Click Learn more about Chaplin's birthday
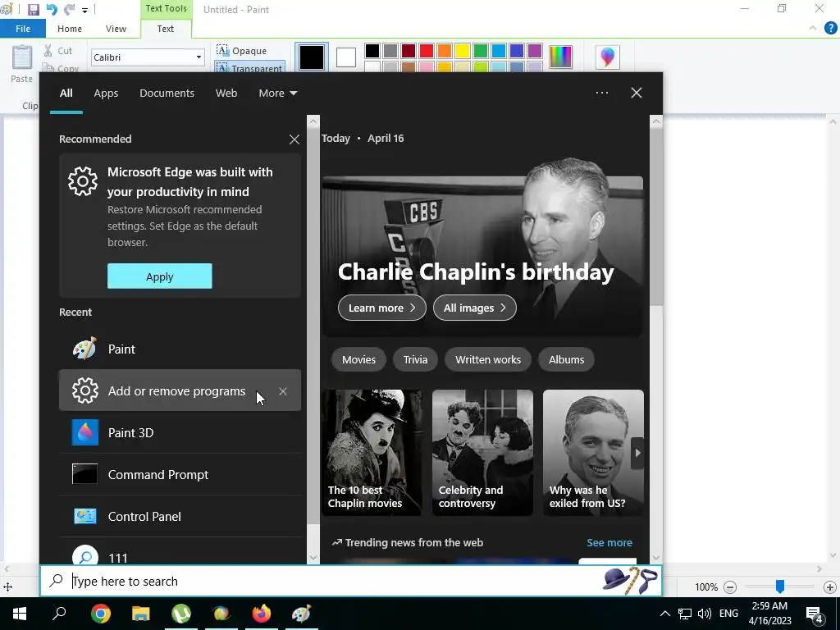Viewport: 840px width, 630px height. 382,308
